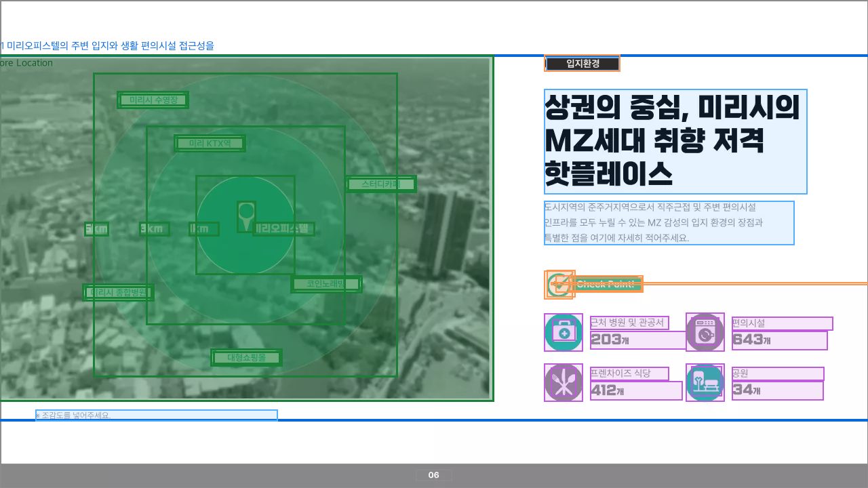The width and height of the screenshot is (868, 488).
Task: Select the 코인노래방 map label
Action: pos(326,284)
